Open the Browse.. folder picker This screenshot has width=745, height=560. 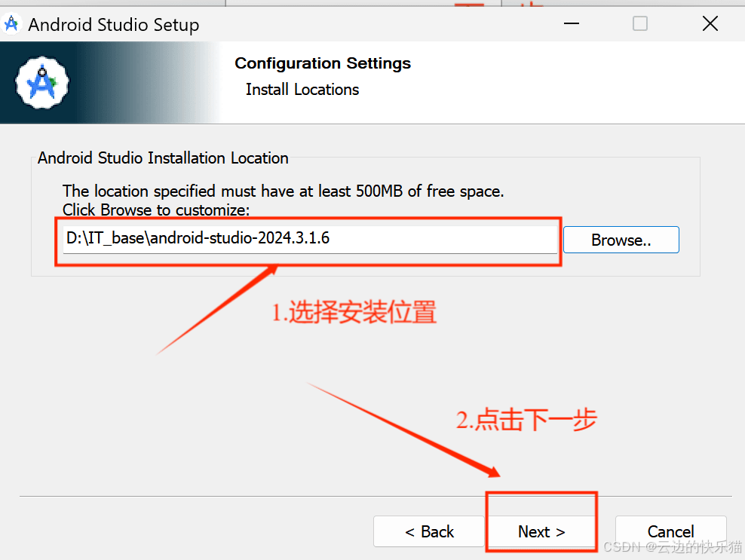(x=621, y=240)
